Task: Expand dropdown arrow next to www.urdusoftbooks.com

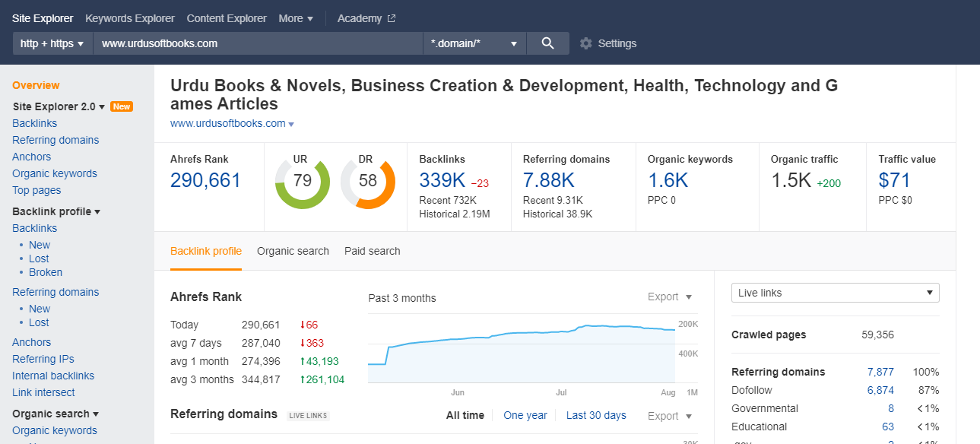Action: 291,124
